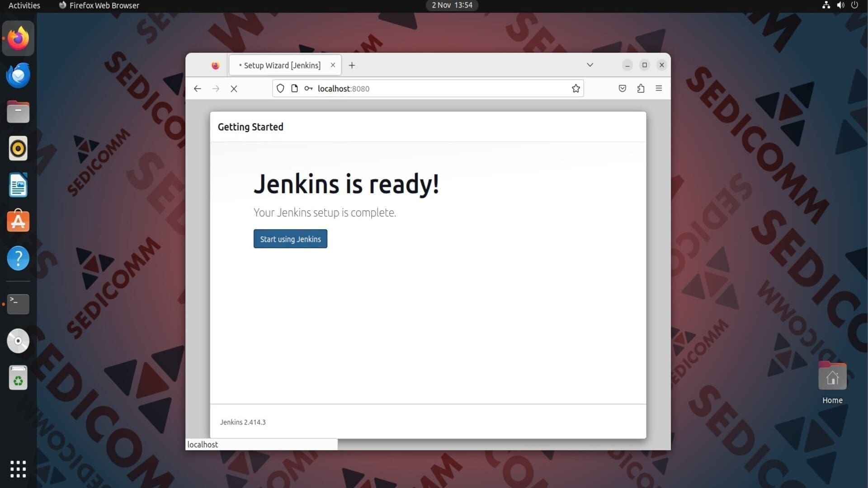Screen dimensions: 868x488
Task: Close the Firefox window
Action: click(x=662, y=65)
